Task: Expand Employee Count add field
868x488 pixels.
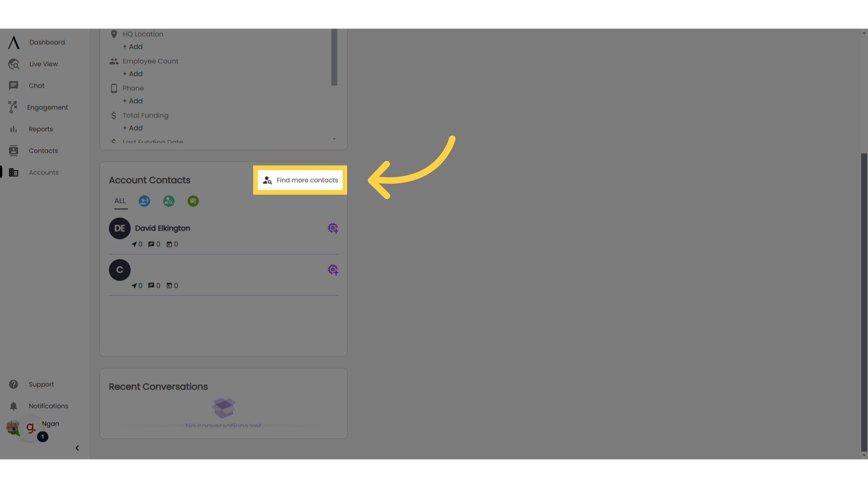Action: point(132,73)
